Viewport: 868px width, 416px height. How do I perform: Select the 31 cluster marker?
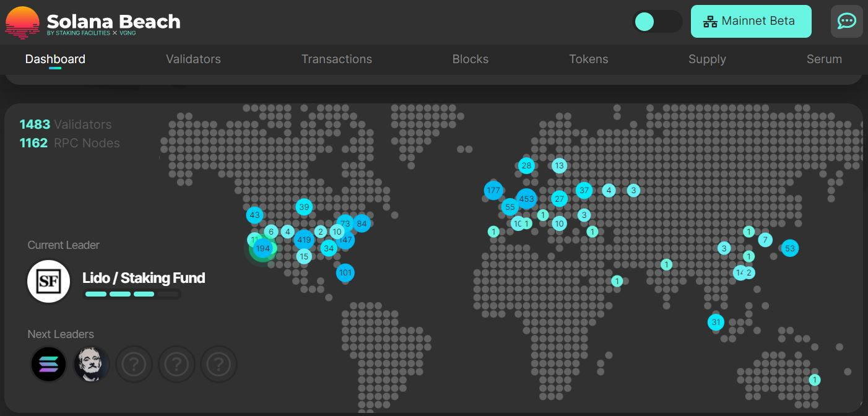click(x=716, y=322)
